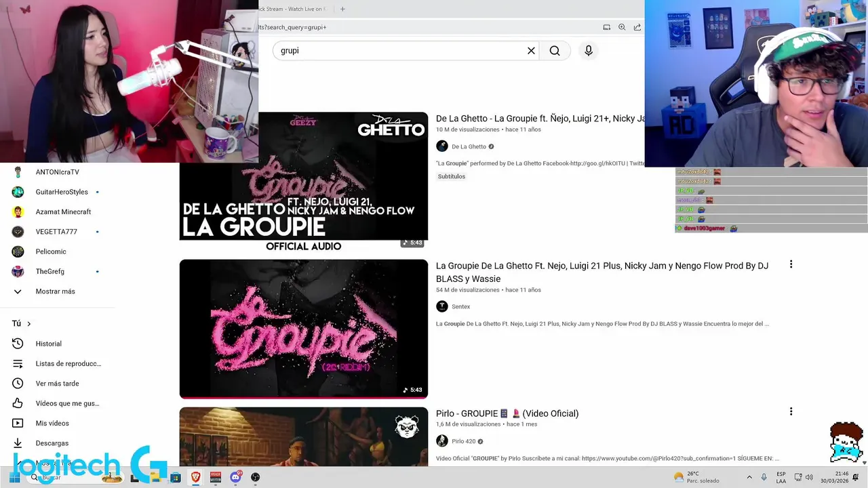Click the Mis vídeos play icon

coord(18,423)
